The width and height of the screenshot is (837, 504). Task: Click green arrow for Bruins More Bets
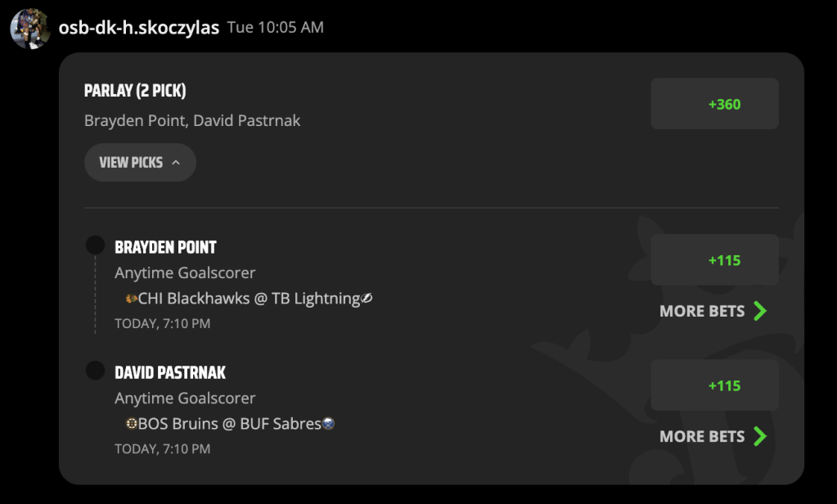click(x=760, y=436)
